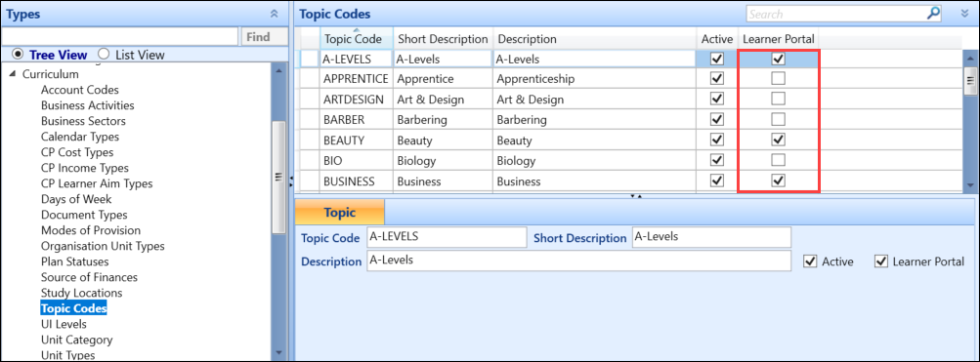
Task: Tick Learner Portal for BIO row
Action: coord(778,160)
